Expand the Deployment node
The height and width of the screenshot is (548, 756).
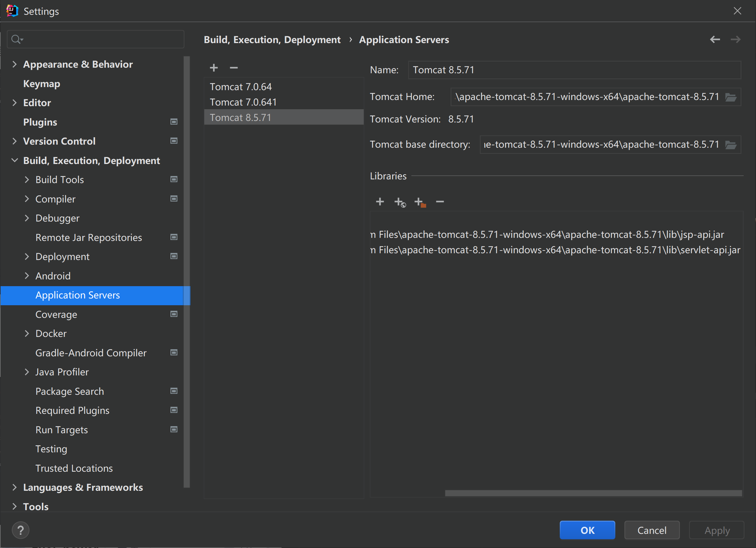27,257
